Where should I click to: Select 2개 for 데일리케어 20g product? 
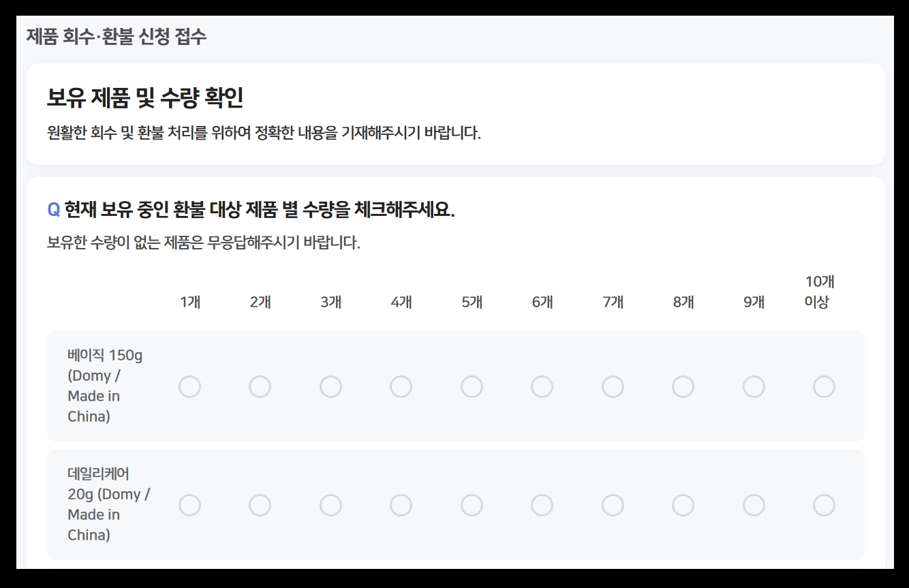[260, 506]
